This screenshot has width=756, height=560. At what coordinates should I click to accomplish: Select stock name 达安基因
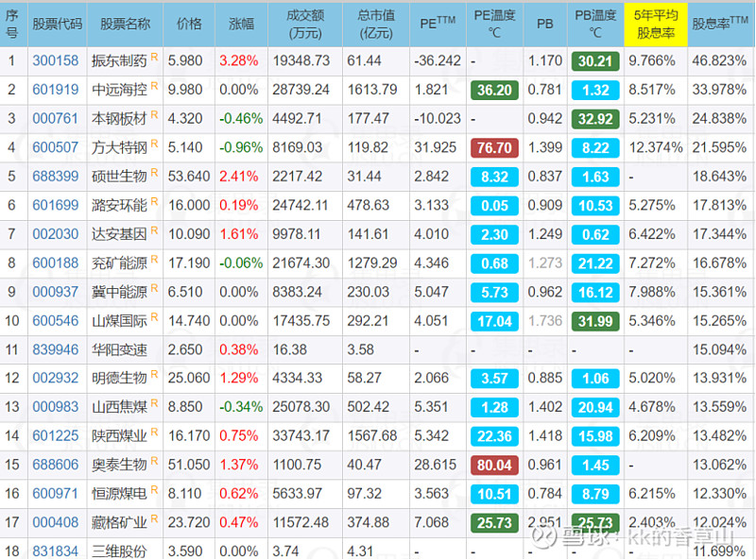click(119, 234)
